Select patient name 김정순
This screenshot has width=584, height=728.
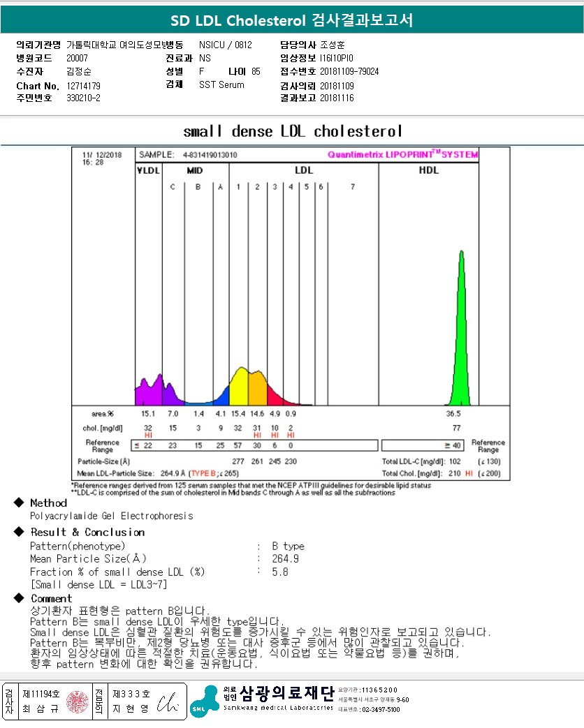tap(79, 71)
